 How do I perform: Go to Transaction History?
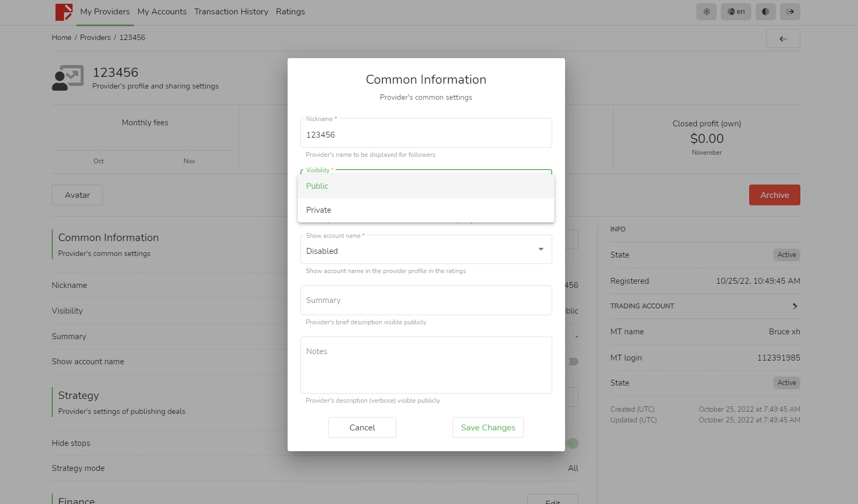231,12
